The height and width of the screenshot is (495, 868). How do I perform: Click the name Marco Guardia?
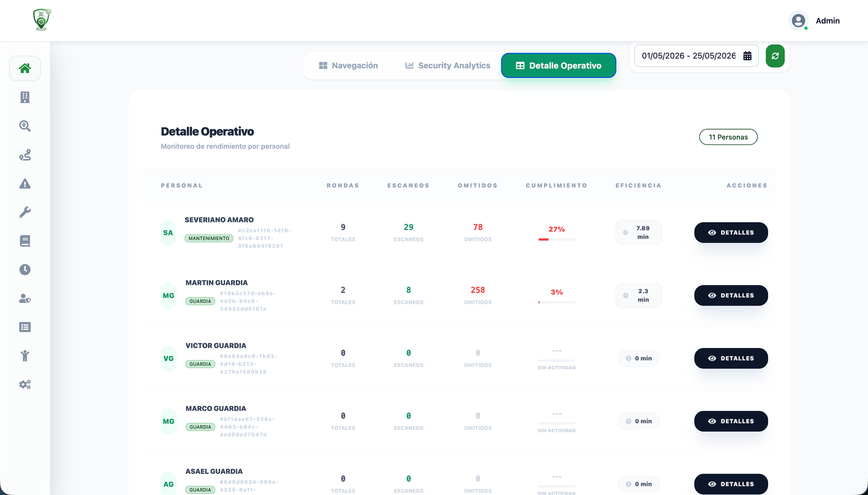point(216,409)
